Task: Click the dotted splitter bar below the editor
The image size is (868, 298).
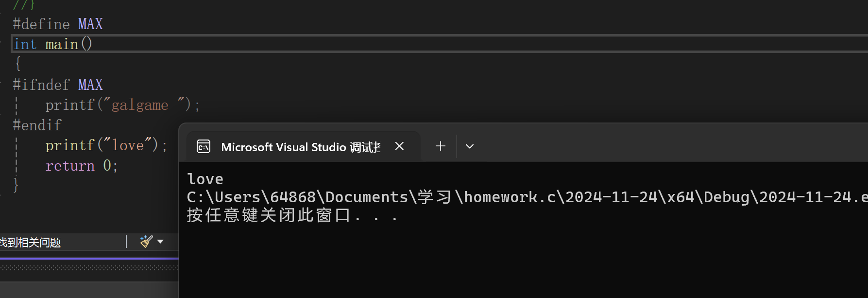Action: [x=89, y=267]
